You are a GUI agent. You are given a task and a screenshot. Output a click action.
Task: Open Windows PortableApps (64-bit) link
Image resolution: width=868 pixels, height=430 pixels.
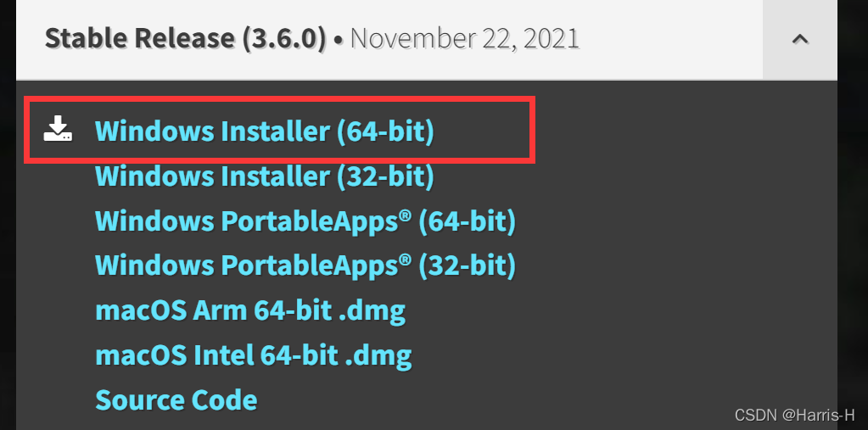click(305, 221)
